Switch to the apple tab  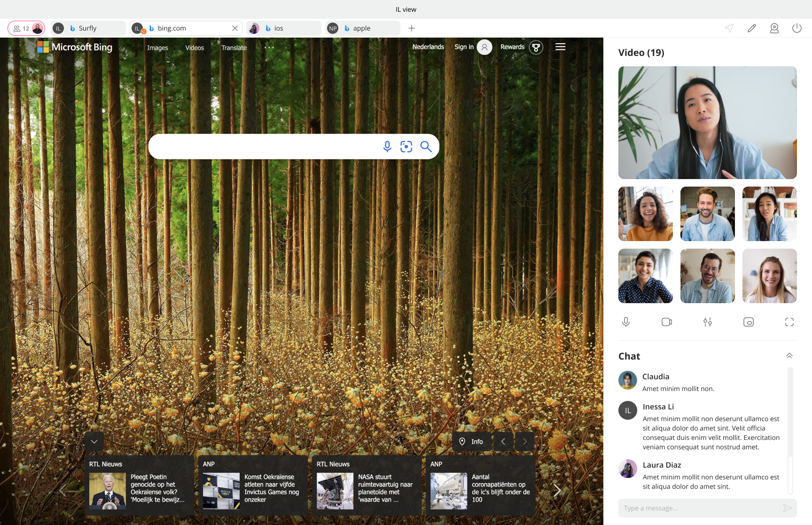362,28
